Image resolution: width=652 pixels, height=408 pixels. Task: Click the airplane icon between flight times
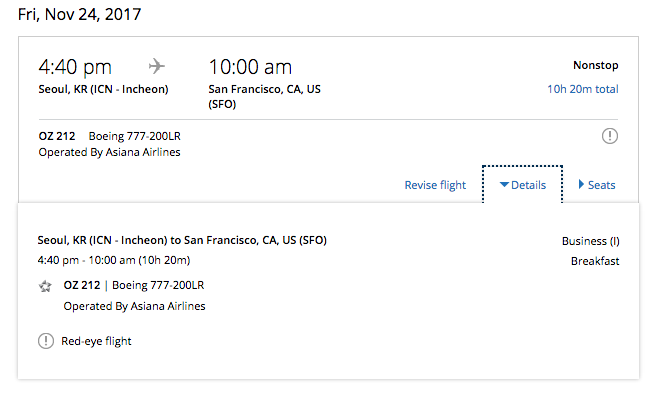pos(157,66)
